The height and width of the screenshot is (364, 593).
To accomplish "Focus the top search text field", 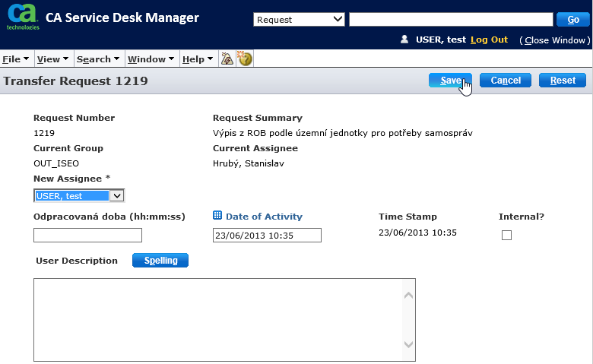I will click(x=451, y=19).
